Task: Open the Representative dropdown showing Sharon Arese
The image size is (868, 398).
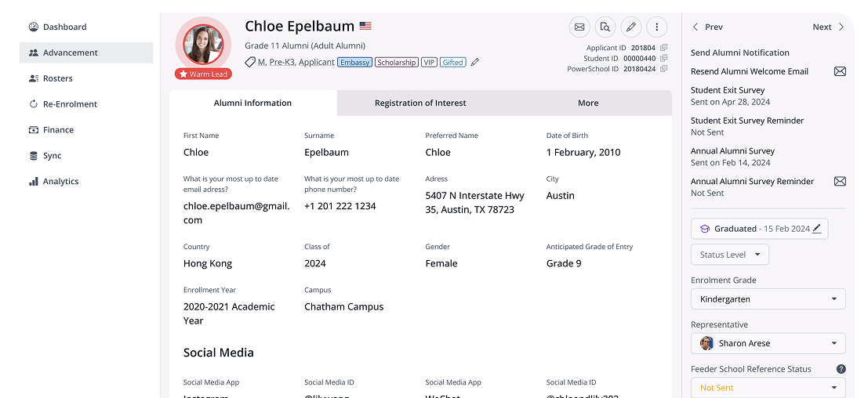Action: (x=768, y=343)
